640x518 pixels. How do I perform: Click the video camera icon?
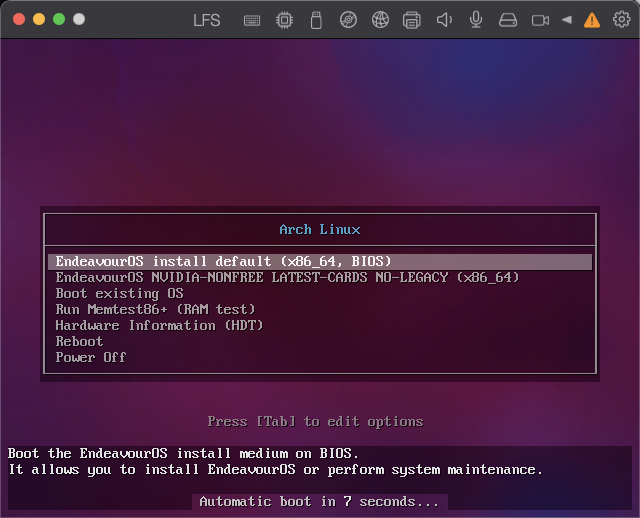click(540, 20)
